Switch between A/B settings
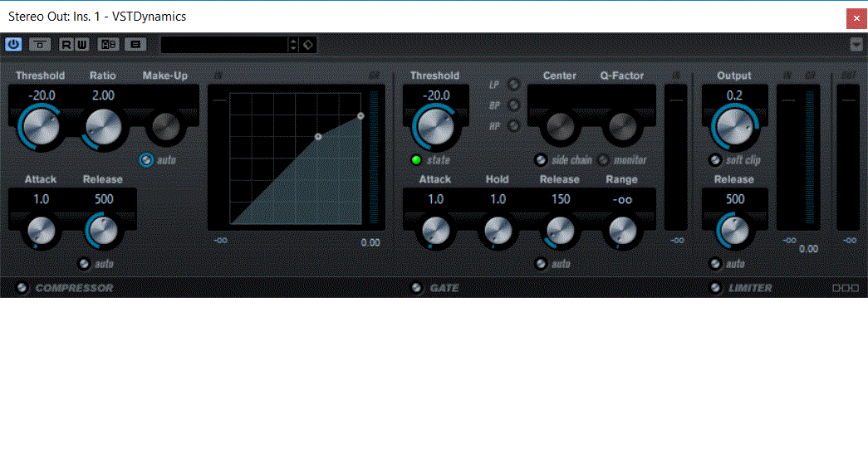Screen dimensions: 868x449 [x=108, y=44]
